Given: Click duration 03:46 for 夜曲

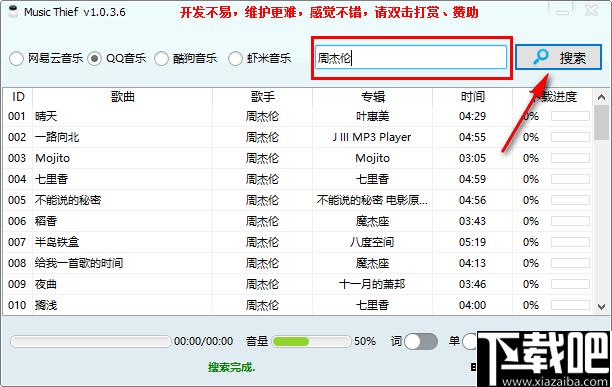Looking at the screenshot, I should 472,284.
